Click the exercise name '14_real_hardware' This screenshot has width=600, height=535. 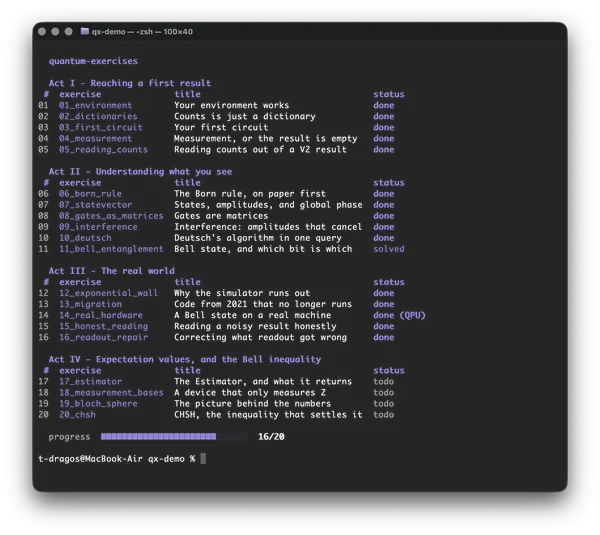click(101, 315)
